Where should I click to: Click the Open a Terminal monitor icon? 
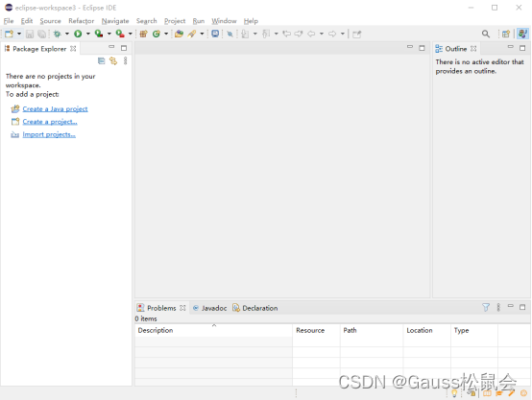pyautogui.click(x=215, y=34)
